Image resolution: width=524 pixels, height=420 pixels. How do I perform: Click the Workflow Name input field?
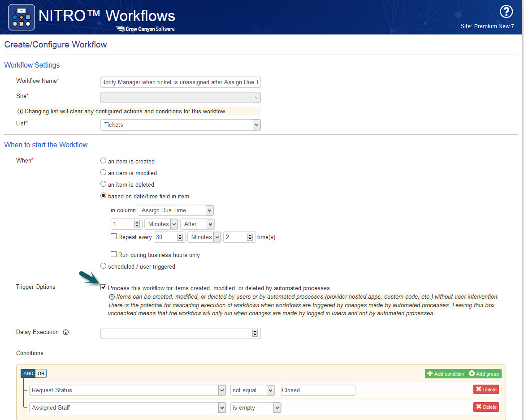(x=181, y=82)
